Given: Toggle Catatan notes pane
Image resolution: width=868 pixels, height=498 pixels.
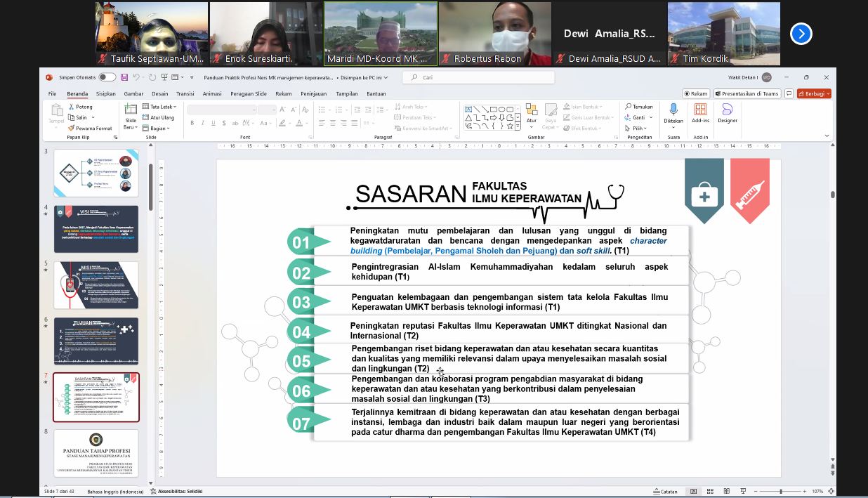Looking at the screenshot, I should [664, 491].
